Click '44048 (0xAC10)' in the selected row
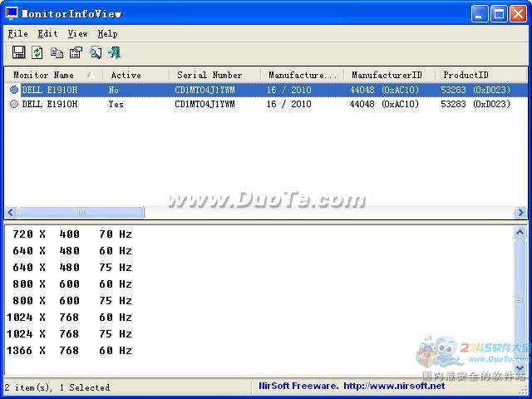 [384, 90]
